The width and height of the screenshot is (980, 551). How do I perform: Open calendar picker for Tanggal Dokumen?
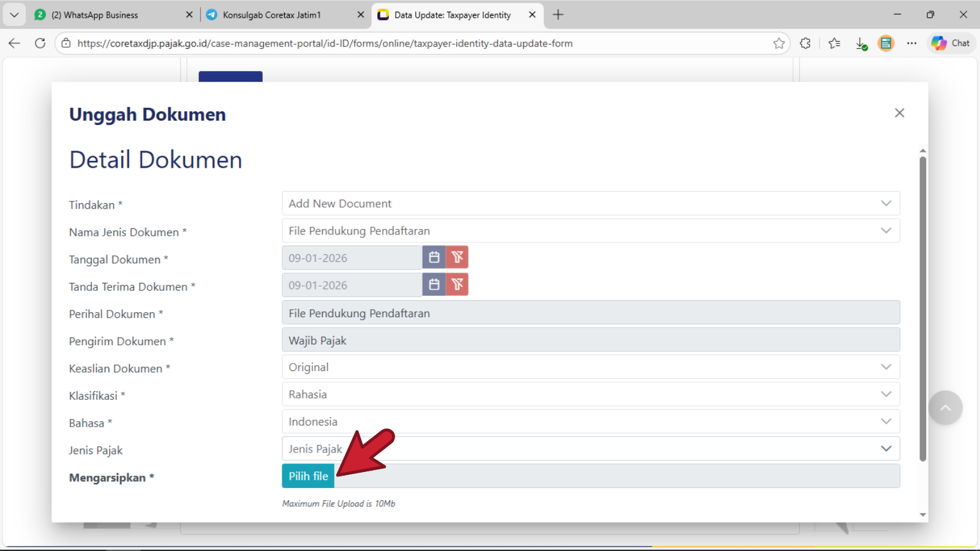(x=434, y=258)
